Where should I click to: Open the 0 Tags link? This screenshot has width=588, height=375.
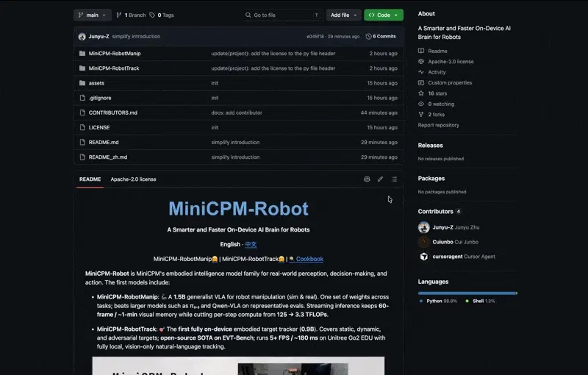[x=162, y=15]
